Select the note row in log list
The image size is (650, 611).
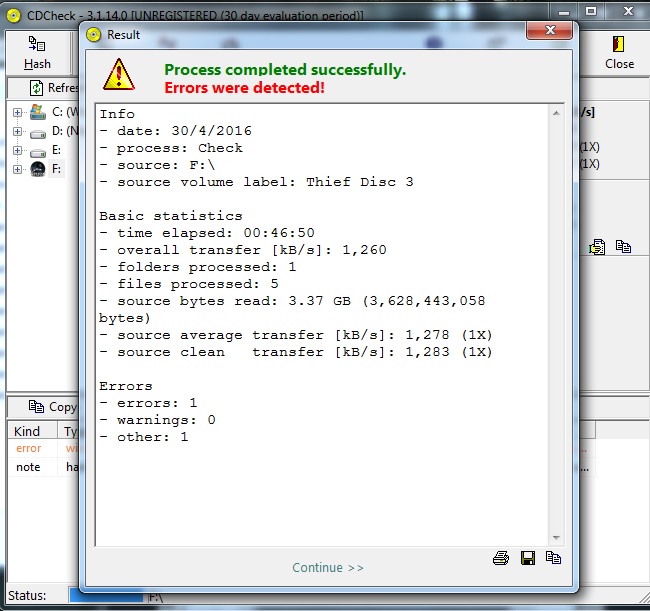click(28, 467)
